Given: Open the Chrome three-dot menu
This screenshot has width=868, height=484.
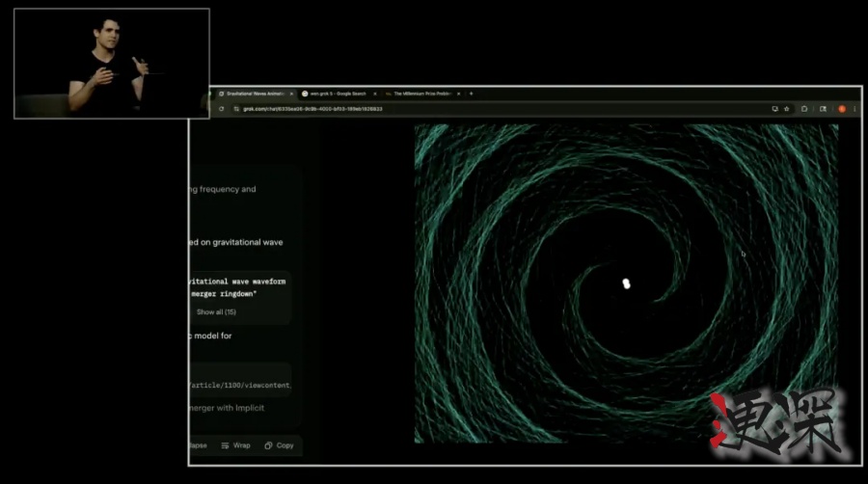Looking at the screenshot, I should tap(854, 109).
